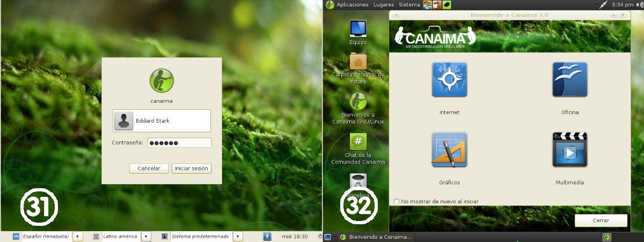Open the Sistema menu
This screenshot has width=644, height=242.
pyautogui.click(x=409, y=4)
